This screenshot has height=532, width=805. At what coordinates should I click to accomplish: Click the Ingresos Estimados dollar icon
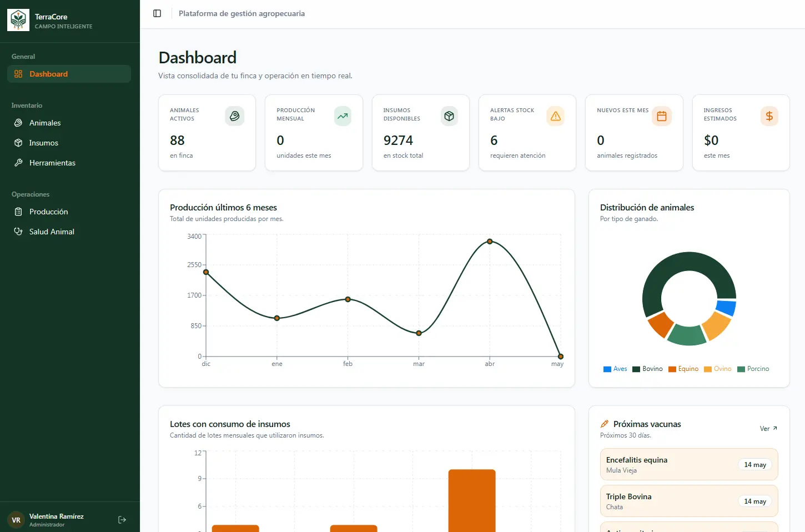click(769, 116)
